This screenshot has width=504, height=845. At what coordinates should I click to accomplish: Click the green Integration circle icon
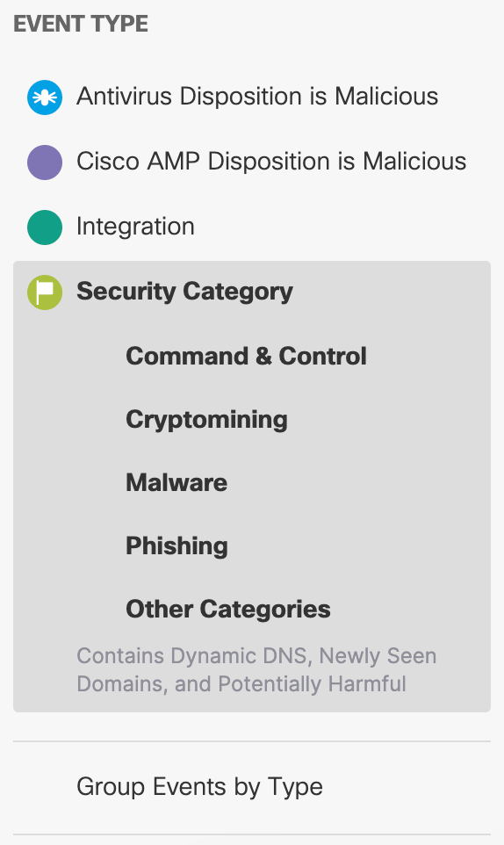point(45,227)
